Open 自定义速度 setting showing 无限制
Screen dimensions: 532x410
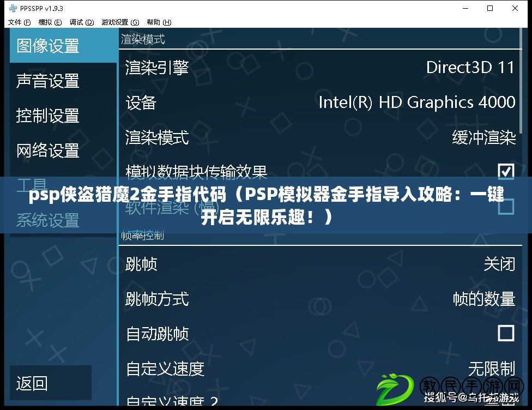pyautogui.click(x=320, y=369)
